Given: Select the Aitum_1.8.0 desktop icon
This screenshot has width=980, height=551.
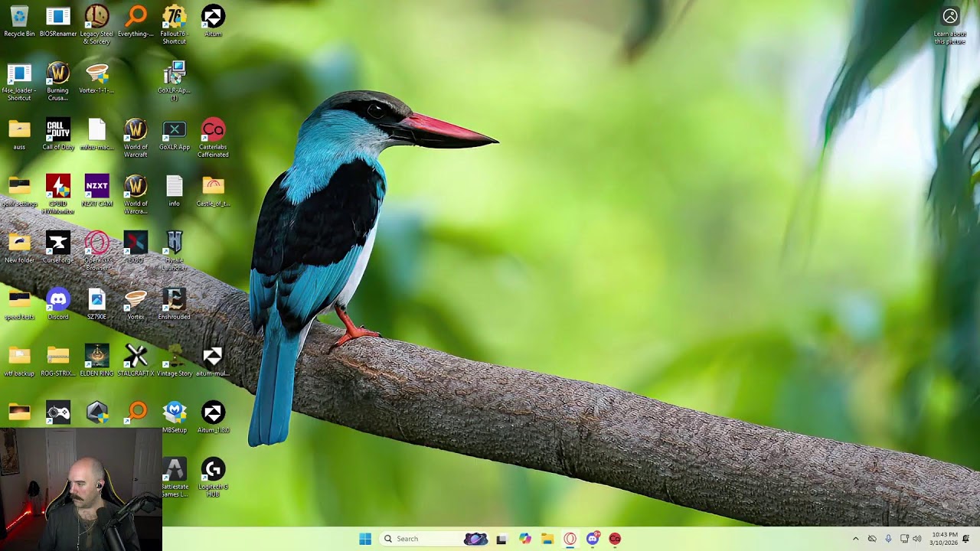Looking at the screenshot, I should 213,418.
